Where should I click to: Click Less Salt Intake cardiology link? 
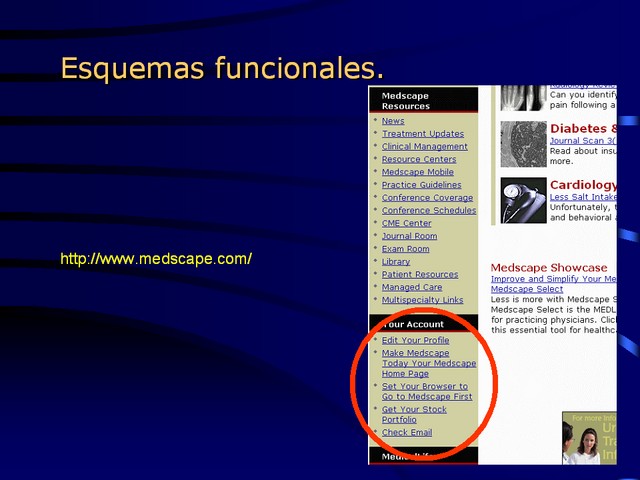(583, 197)
